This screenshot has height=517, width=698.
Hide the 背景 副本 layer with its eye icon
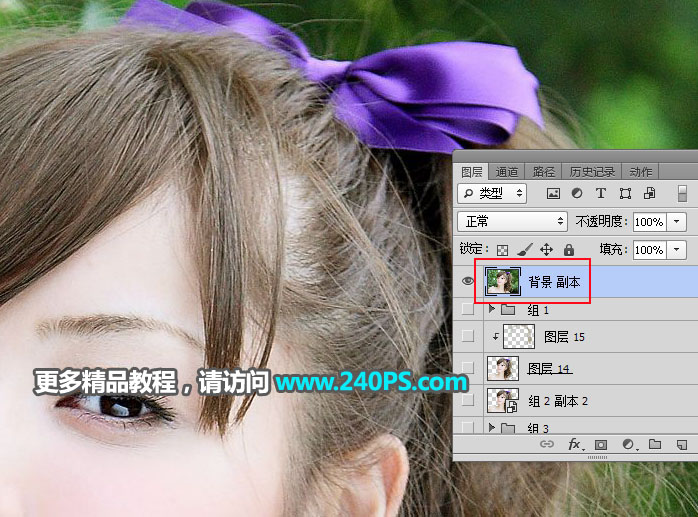point(468,281)
